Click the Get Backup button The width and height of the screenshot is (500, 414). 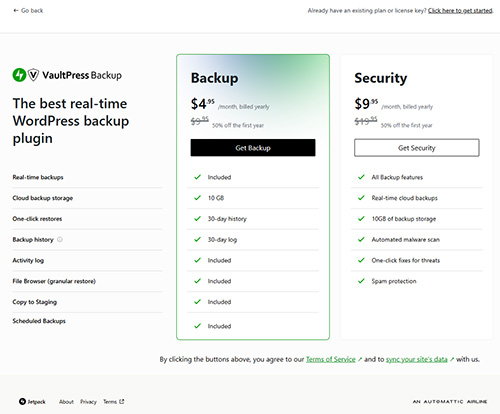tap(253, 148)
